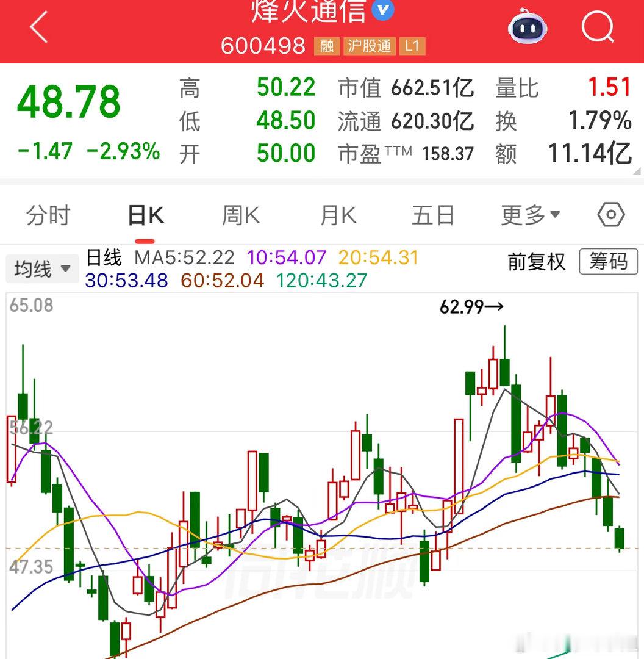644x659 pixels.
Task: Tap the blue verified badge
Action: (383, 10)
